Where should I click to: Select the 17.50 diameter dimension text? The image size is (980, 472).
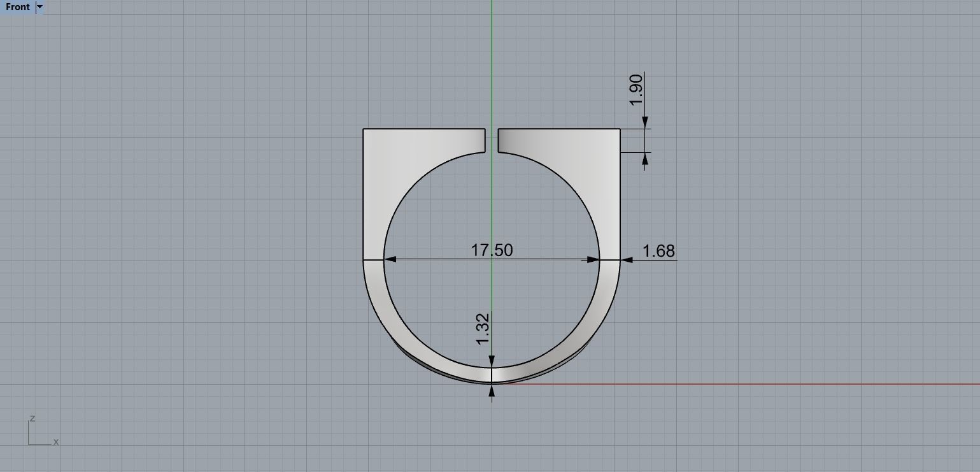492,250
